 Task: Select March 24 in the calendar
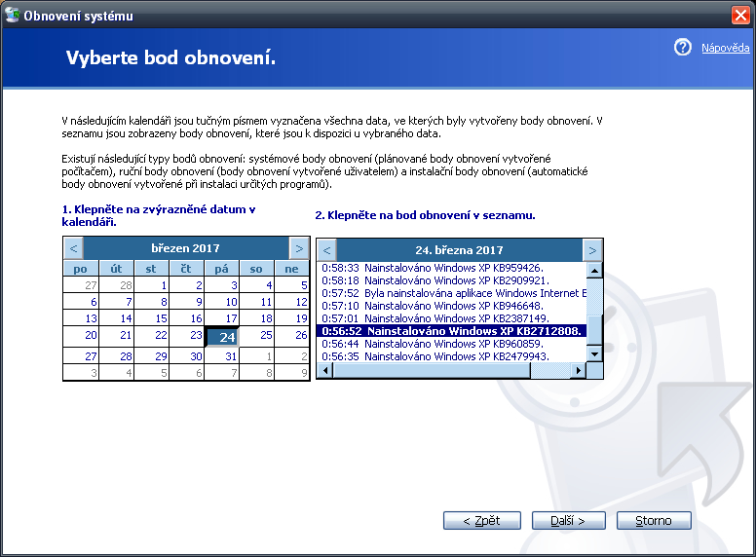click(222, 337)
